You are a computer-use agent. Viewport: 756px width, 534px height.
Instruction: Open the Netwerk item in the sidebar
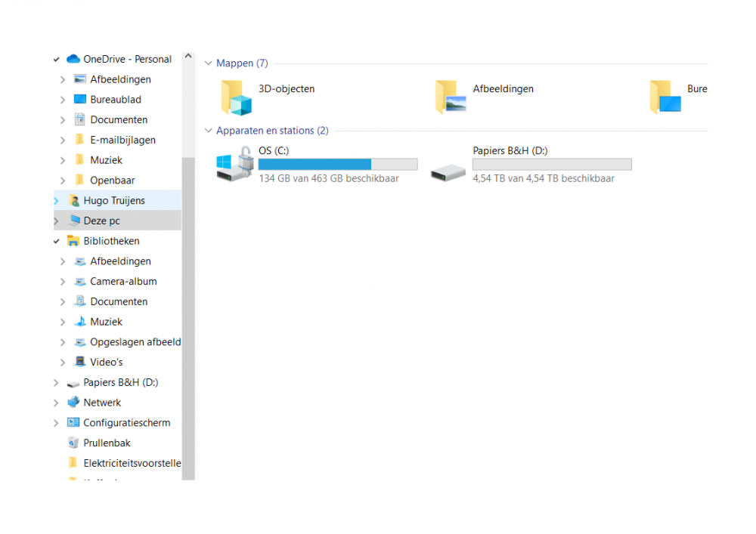[101, 403]
